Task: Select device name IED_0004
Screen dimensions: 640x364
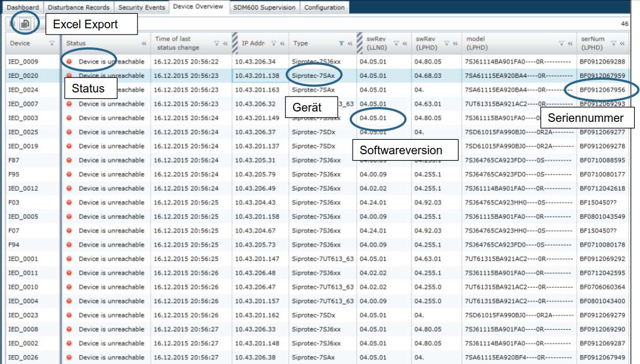Action: (23, 301)
